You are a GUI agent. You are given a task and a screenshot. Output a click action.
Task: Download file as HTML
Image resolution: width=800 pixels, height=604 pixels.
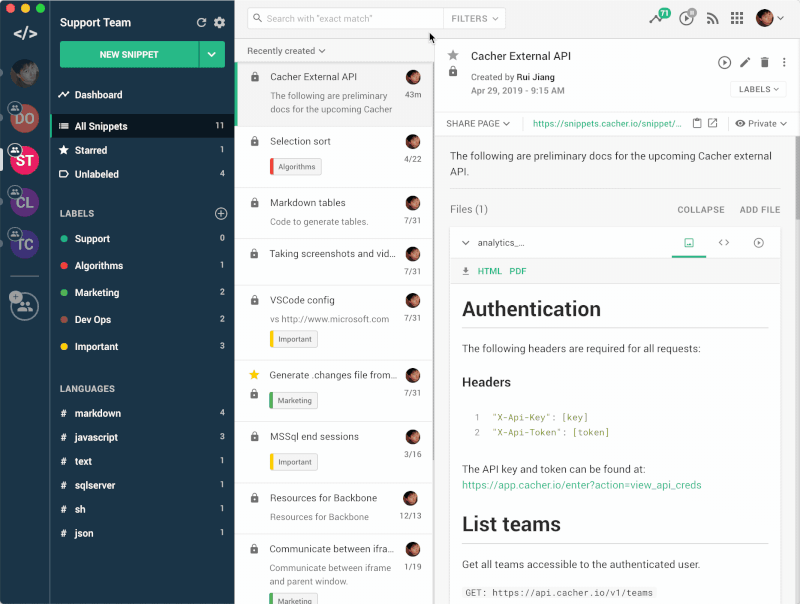489,271
